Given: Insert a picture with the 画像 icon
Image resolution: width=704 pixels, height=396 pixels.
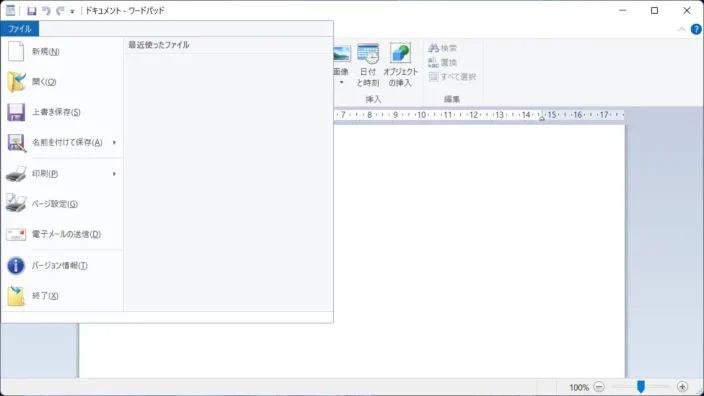Looking at the screenshot, I should pyautogui.click(x=342, y=54).
